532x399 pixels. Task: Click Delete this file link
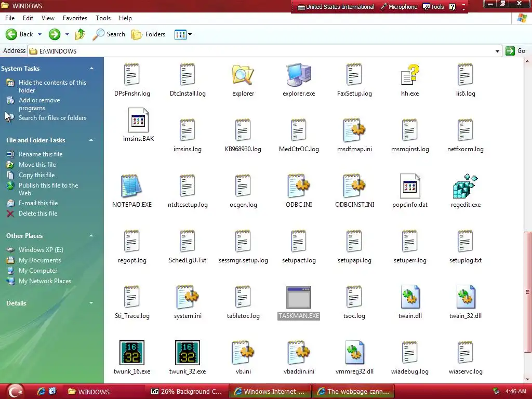(x=37, y=214)
